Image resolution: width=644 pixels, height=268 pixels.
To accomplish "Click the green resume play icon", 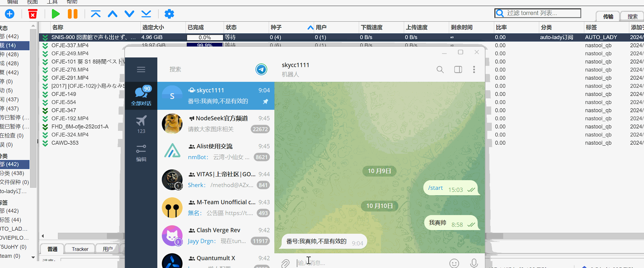I will (56, 14).
